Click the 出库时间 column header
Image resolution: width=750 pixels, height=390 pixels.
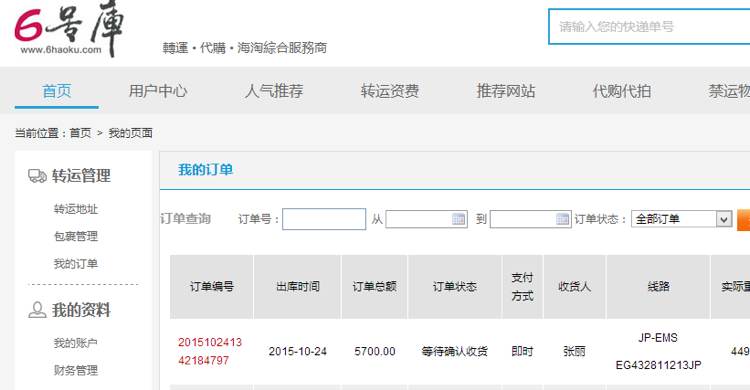click(x=298, y=287)
